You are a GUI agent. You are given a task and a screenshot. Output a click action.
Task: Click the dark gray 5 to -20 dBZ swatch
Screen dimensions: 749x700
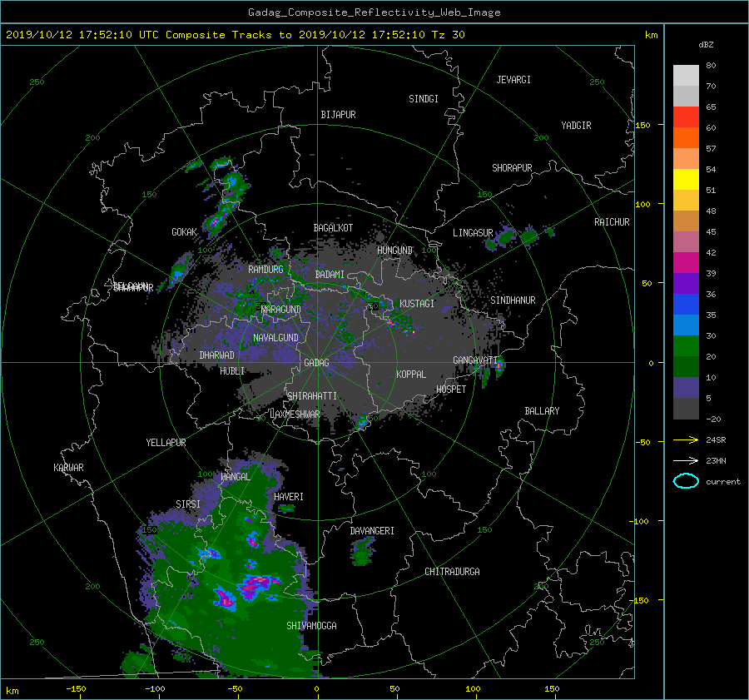tap(686, 409)
